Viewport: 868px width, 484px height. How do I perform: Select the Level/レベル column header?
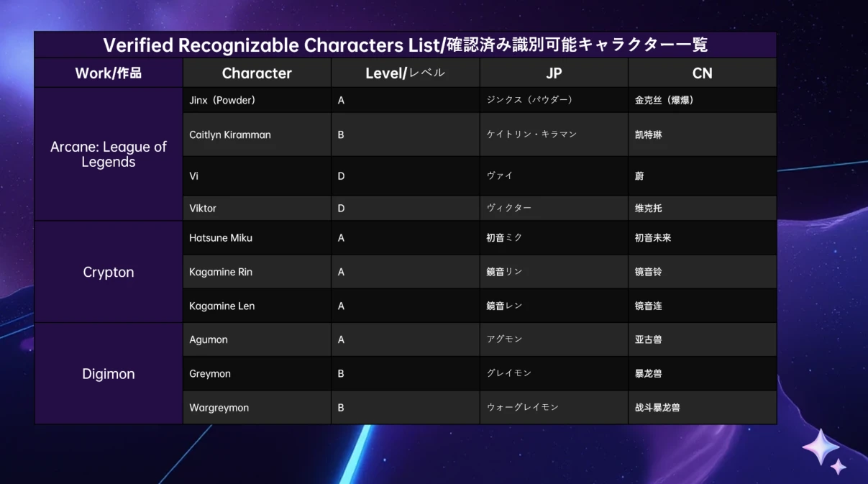405,73
